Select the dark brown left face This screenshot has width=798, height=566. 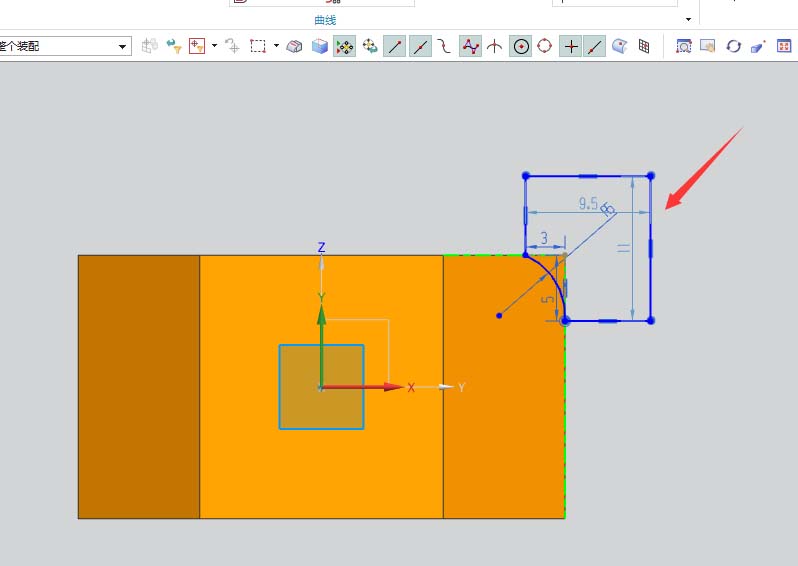tap(138, 387)
